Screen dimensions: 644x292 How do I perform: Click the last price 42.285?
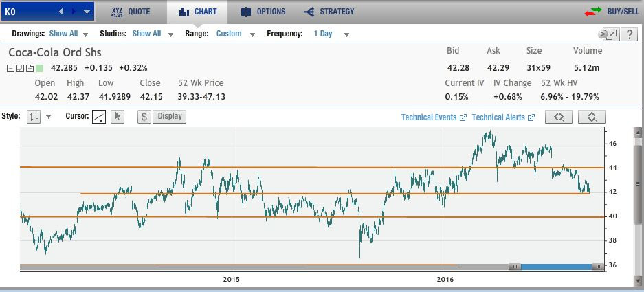point(65,68)
